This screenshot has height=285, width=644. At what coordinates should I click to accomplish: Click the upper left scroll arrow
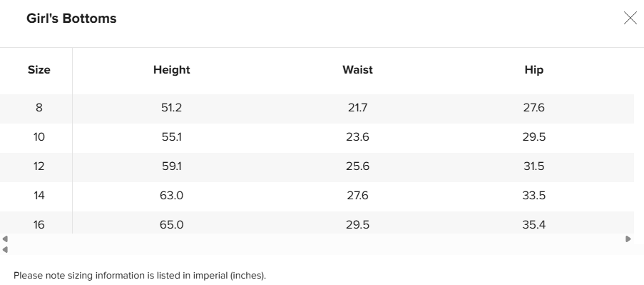pos(5,239)
